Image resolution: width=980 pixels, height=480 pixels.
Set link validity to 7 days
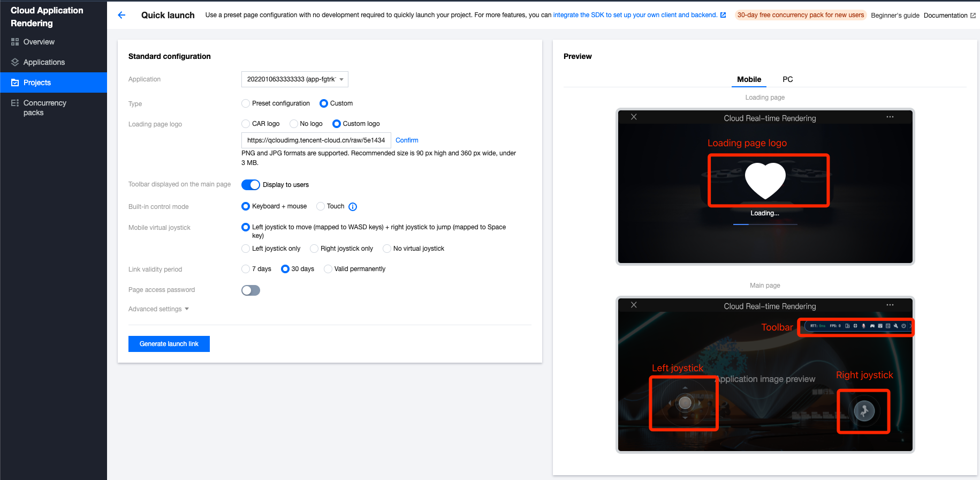pyautogui.click(x=246, y=269)
